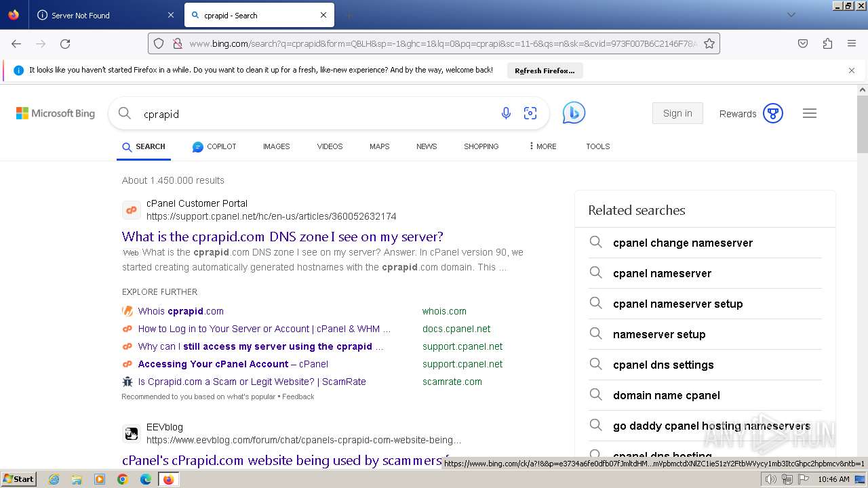This screenshot has height=488, width=868.
Task: Click the scamrate.com source text
Action: coord(452,382)
